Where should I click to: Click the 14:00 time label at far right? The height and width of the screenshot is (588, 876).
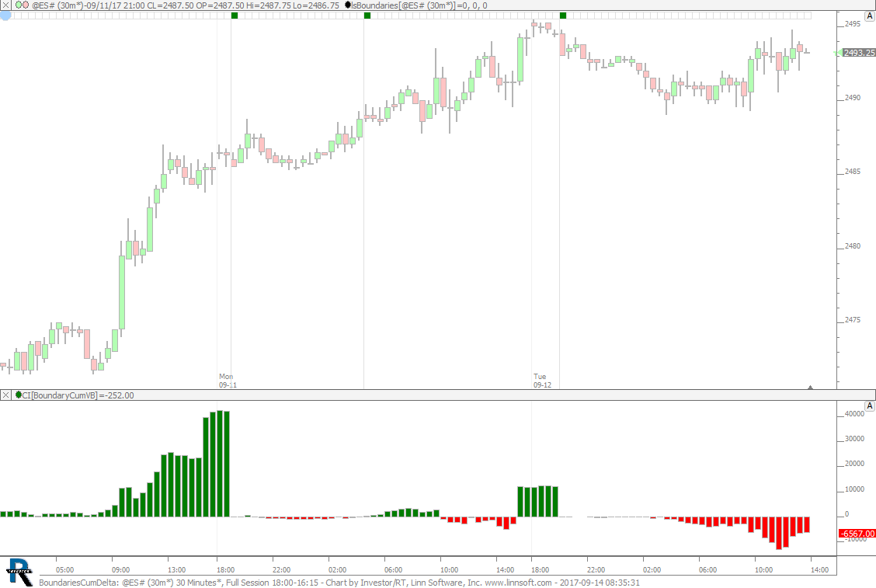[x=819, y=569]
